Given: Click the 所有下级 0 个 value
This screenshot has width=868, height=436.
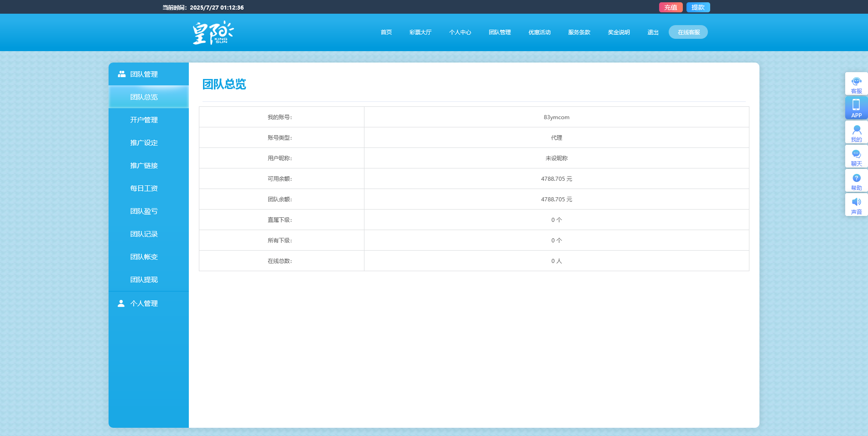Looking at the screenshot, I should (556, 241).
